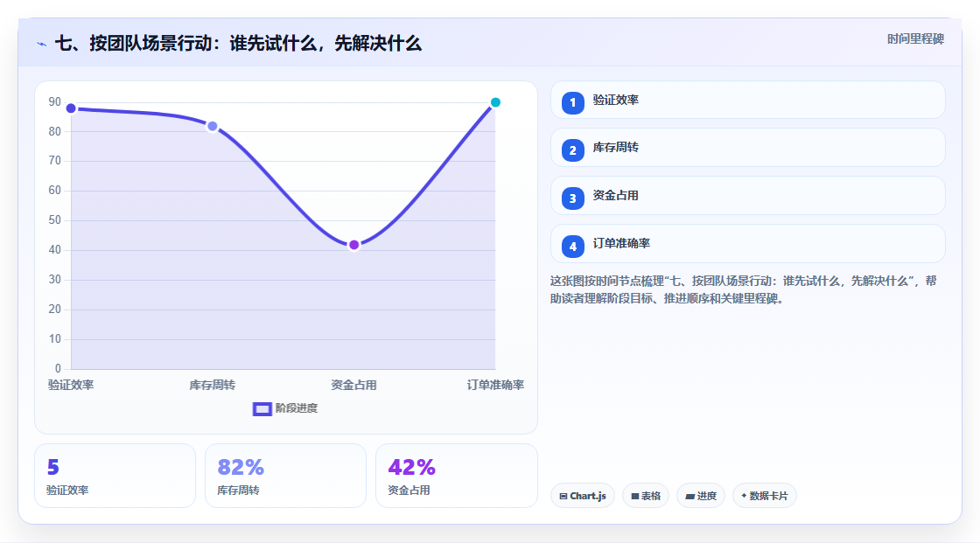Click the 82% 库存周转 stat card
Screen dimensions: 980x543
[x=285, y=477]
